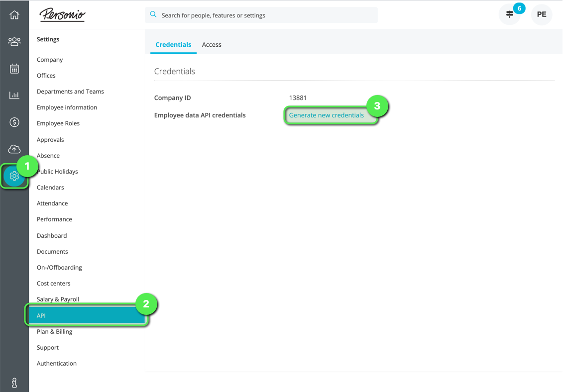Go to Absence settings
This screenshot has width=563, height=392.
[48, 155]
